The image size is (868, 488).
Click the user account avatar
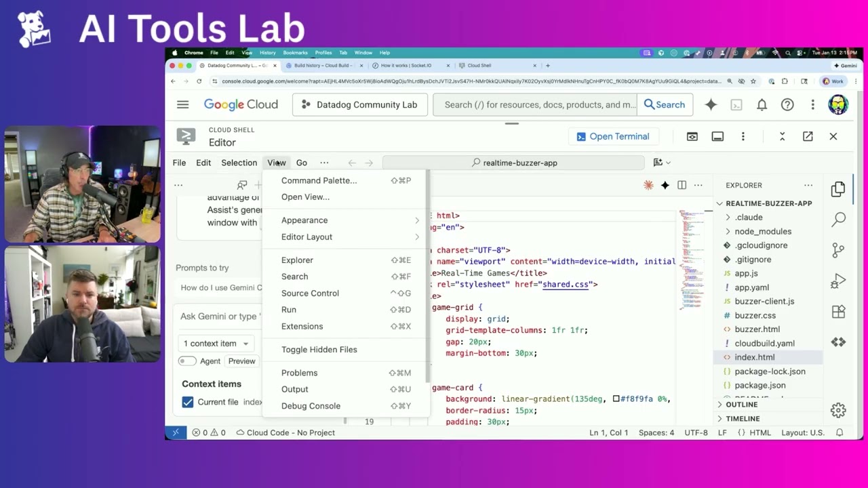tap(838, 104)
